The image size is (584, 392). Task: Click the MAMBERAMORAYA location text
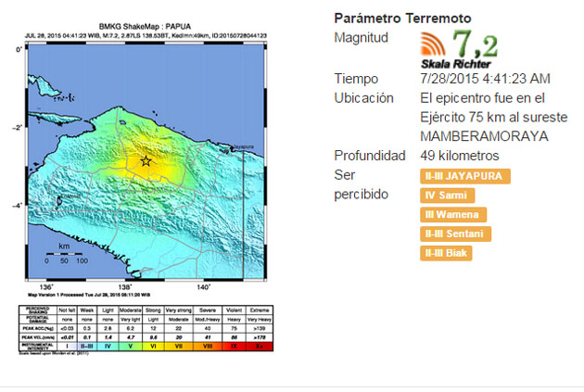[x=478, y=136]
